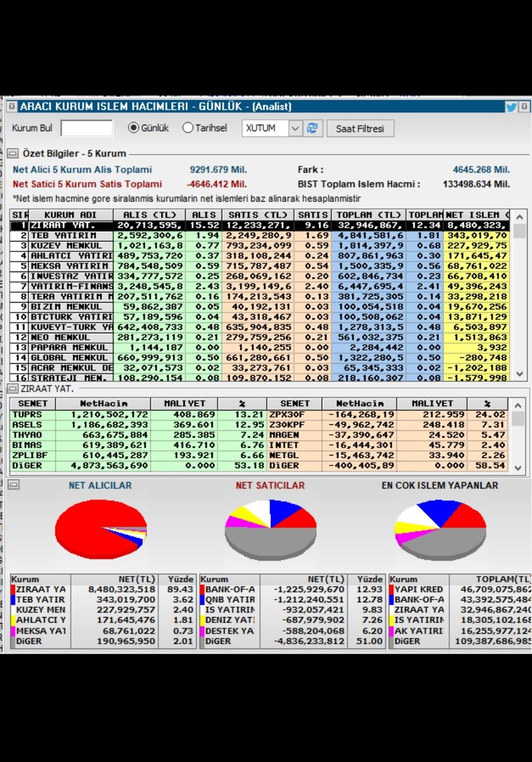
Task: Click the window icon left of ARACI KURUM title
Action: pos(11,107)
